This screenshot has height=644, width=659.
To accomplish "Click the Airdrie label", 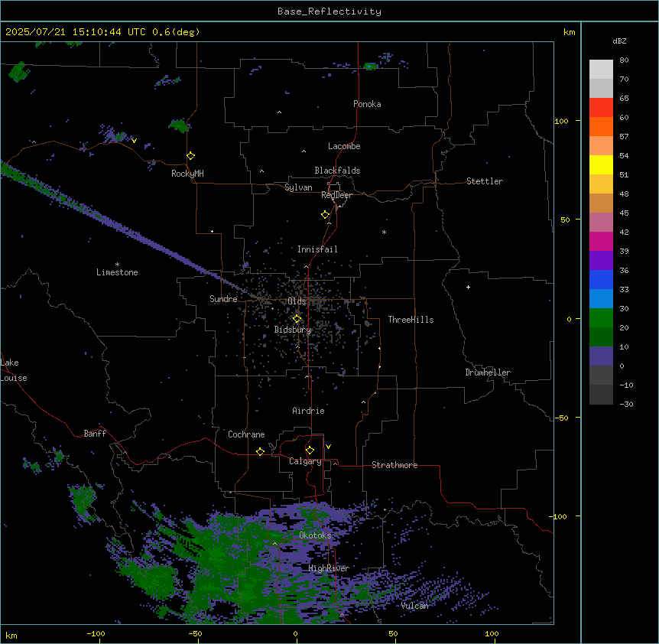I will [308, 411].
